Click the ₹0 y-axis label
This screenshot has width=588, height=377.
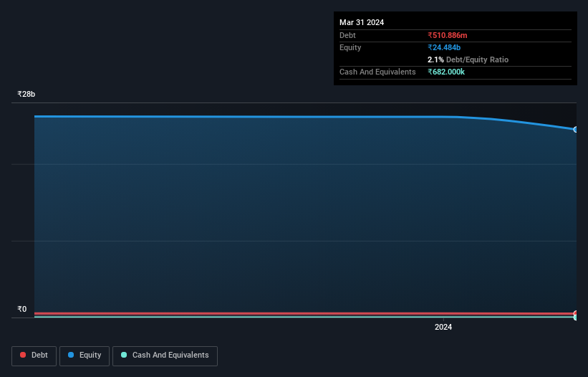(22, 309)
